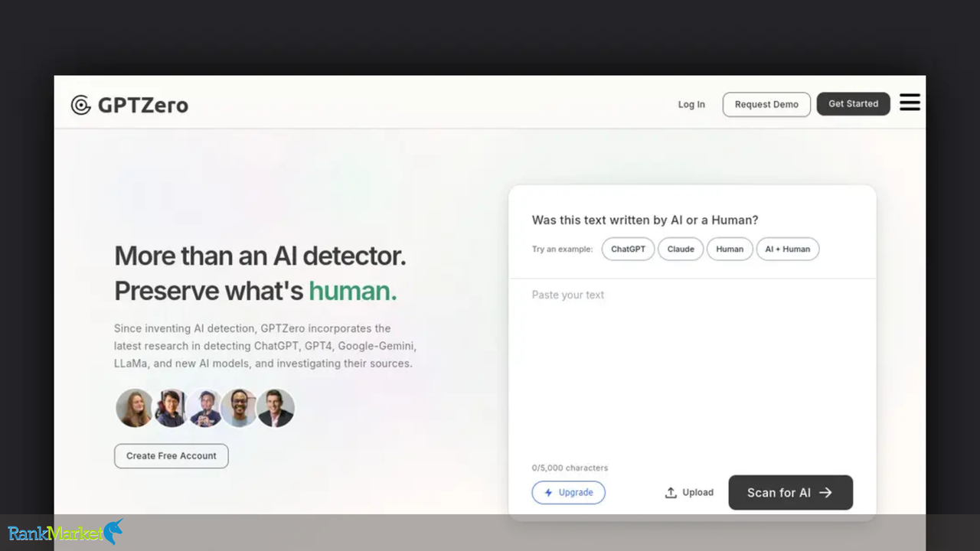This screenshot has height=551, width=980.
Task: Try the AI + Human example
Action: (787, 249)
